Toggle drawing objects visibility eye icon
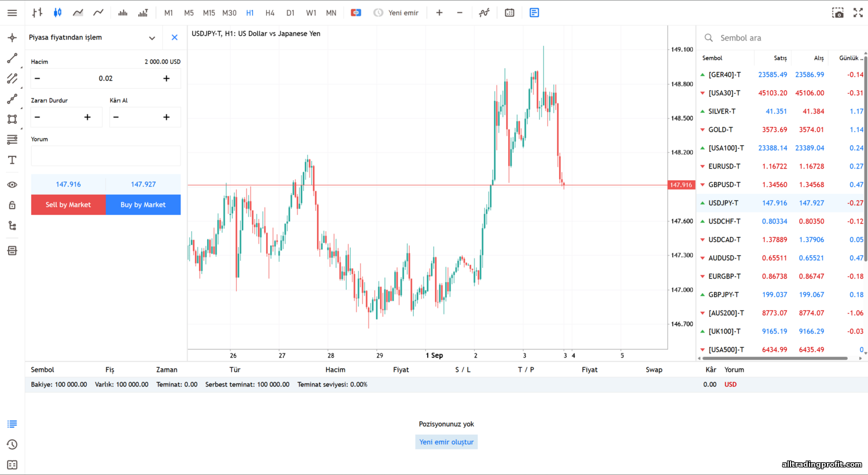 pyautogui.click(x=12, y=185)
